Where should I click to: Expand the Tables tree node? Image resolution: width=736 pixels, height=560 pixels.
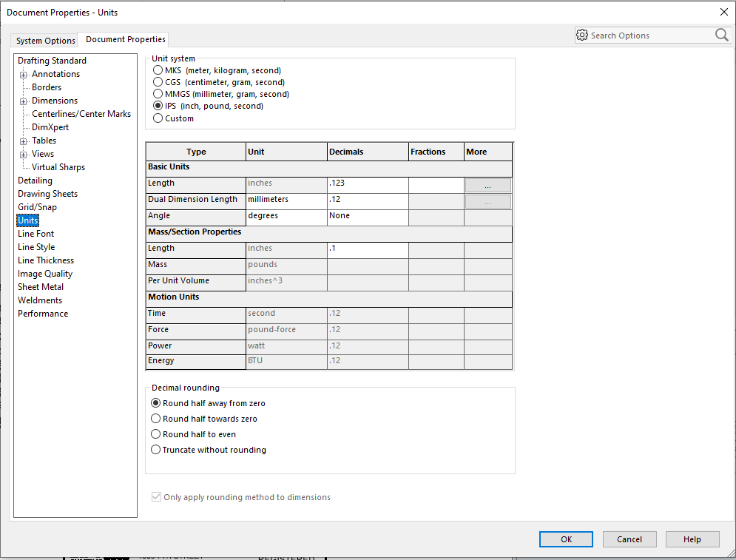point(24,141)
